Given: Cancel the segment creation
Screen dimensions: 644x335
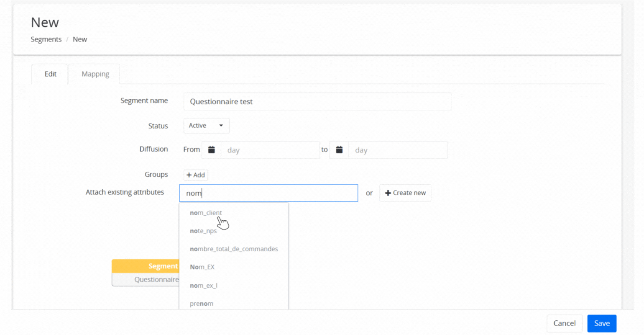Looking at the screenshot, I should pos(564,323).
